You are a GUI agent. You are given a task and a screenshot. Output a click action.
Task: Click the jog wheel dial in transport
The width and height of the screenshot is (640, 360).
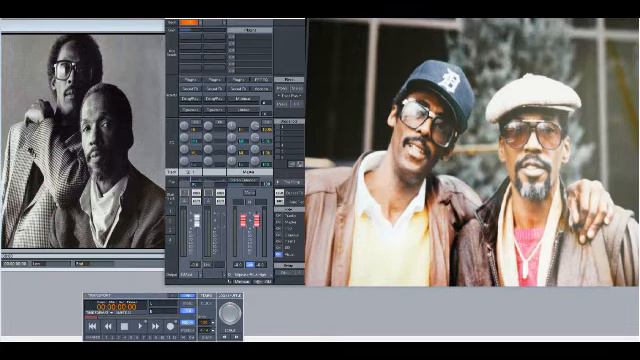point(230,313)
